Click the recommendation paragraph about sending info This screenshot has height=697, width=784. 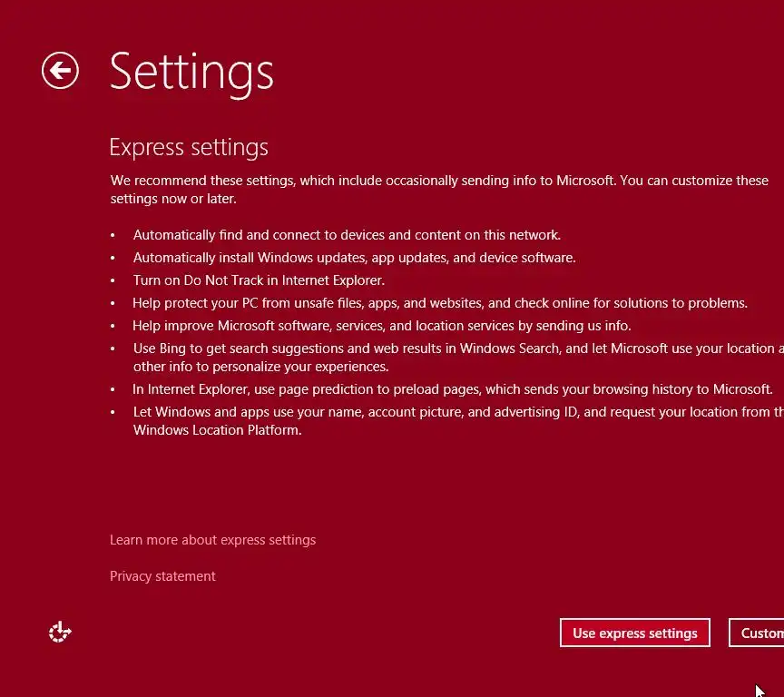pos(439,189)
